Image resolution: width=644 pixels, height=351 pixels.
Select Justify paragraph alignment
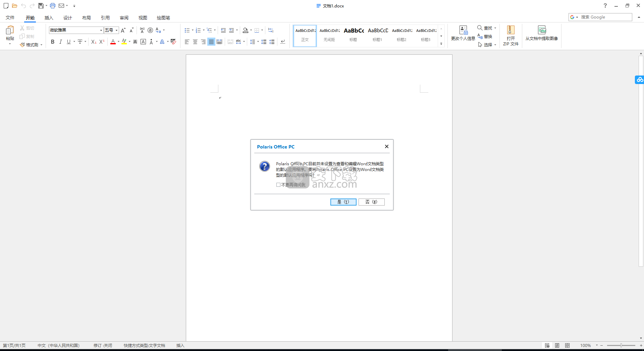tap(211, 42)
